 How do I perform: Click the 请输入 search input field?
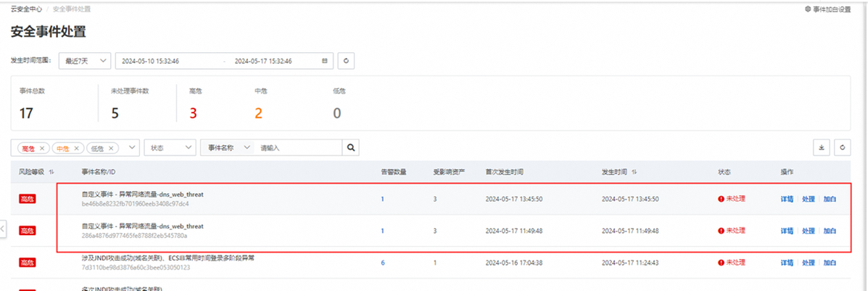point(297,147)
